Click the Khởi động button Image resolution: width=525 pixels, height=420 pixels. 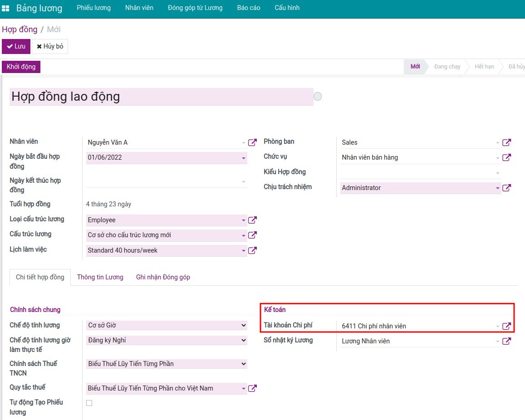21,67
